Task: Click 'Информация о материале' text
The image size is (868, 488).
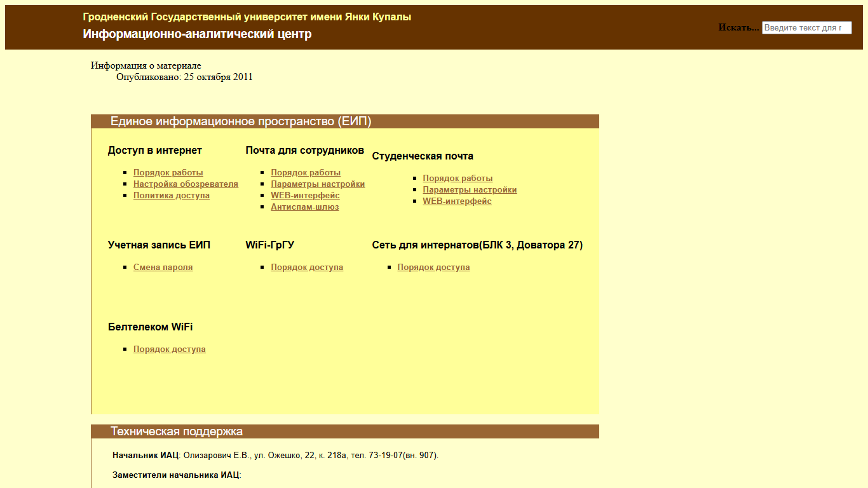Action: (x=146, y=65)
